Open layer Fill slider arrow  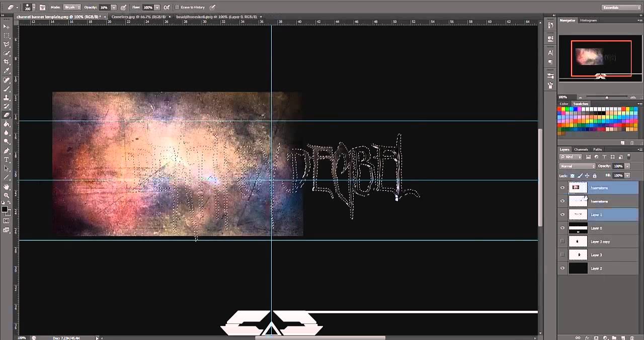[x=627, y=176]
